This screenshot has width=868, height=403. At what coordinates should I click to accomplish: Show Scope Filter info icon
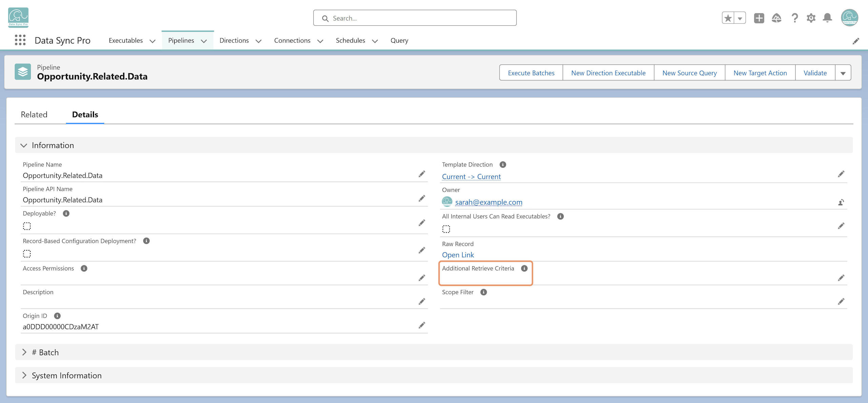(484, 292)
